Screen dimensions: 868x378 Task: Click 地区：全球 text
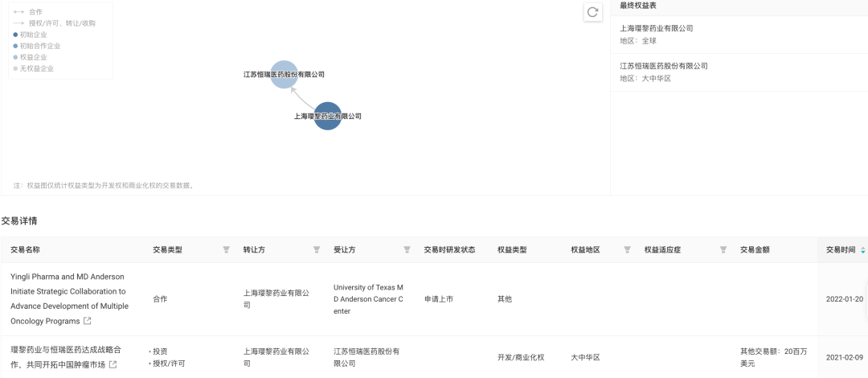638,41
